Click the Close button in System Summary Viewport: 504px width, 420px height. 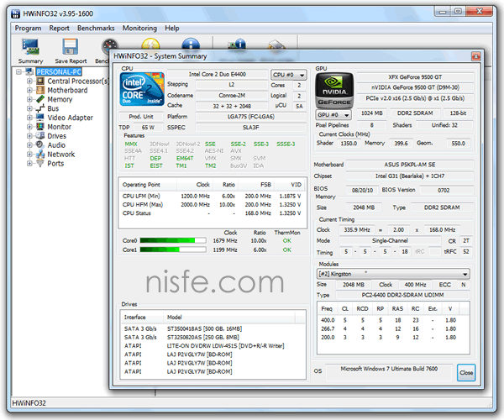point(466,372)
